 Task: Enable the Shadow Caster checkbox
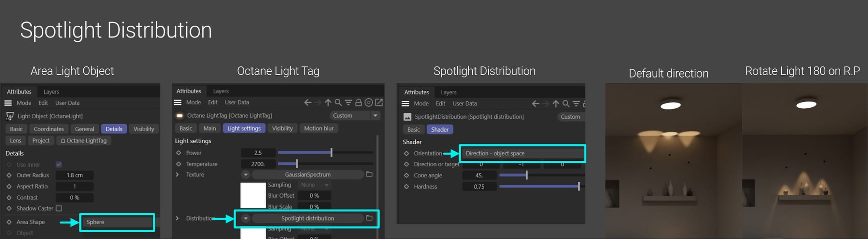tap(59, 208)
